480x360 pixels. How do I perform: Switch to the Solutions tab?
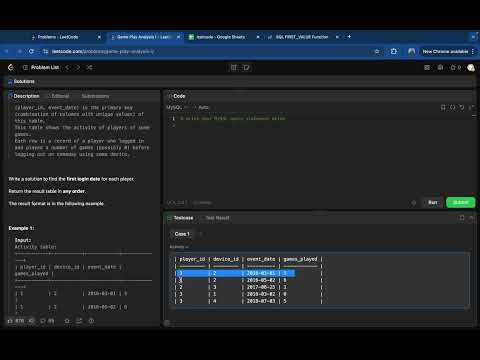pyautogui.click(x=21, y=81)
